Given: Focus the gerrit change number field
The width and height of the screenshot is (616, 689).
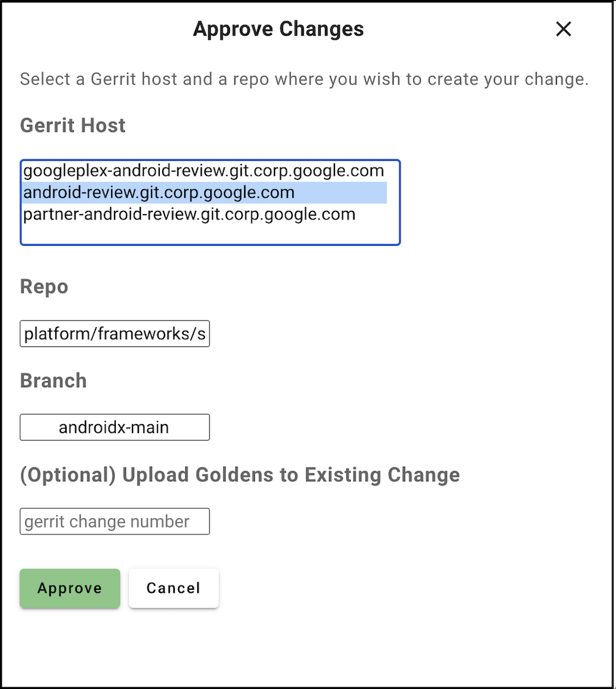Looking at the screenshot, I should (x=115, y=522).
